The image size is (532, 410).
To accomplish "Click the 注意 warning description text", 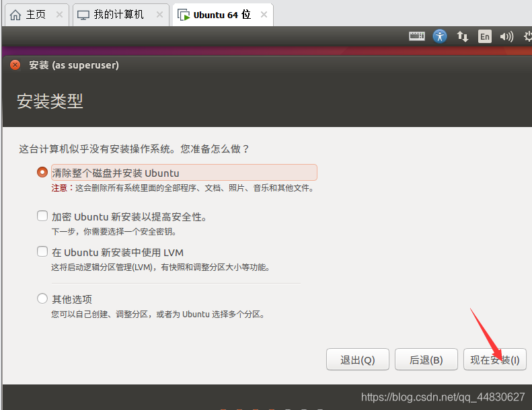I will pos(182,188).
